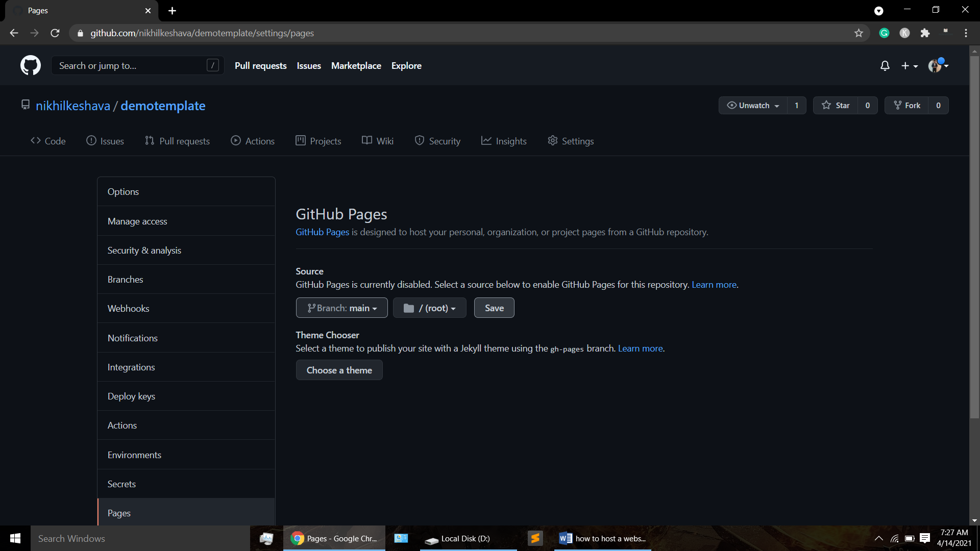This screenshot has height=551, width=980.
Task: Open Sublime Text from taskbar
Action: click(x=535, y=538)
